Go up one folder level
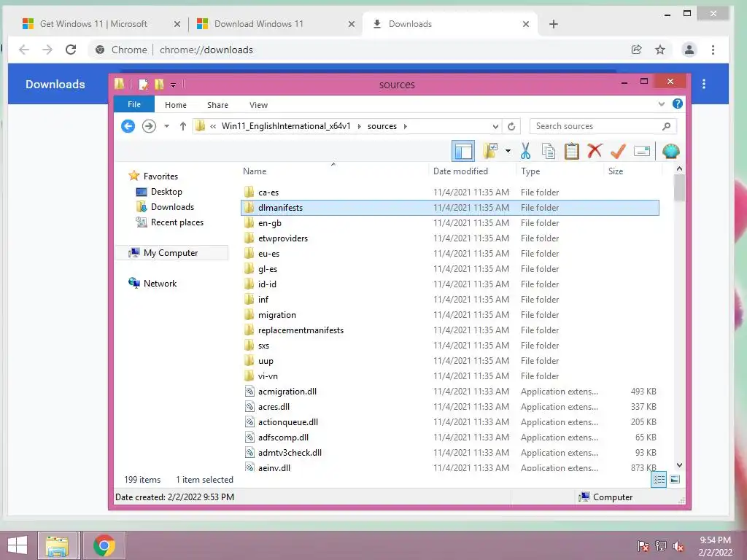Viewport: 747px width, 560px height. 183,126
